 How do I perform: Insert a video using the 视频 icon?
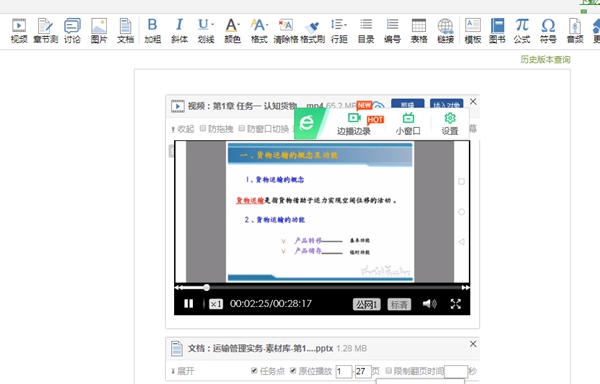pyautogui.click(x=19, y=30)
